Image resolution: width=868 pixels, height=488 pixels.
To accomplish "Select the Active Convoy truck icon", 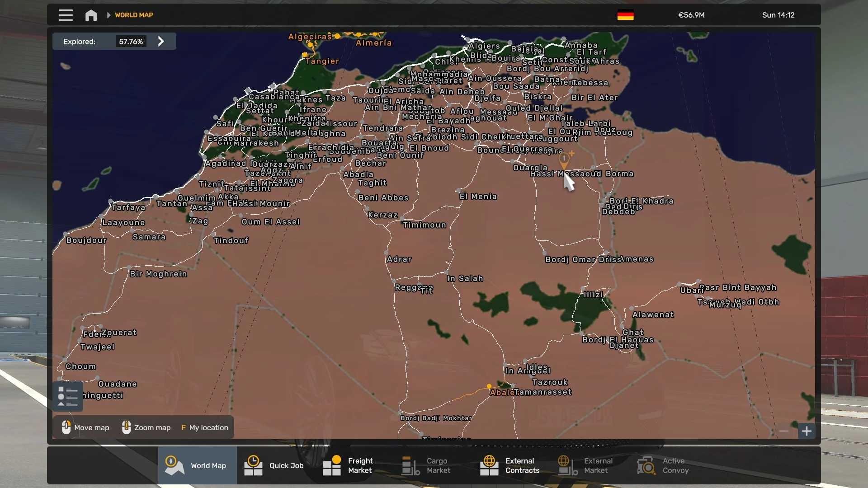I will click(646, 465).
